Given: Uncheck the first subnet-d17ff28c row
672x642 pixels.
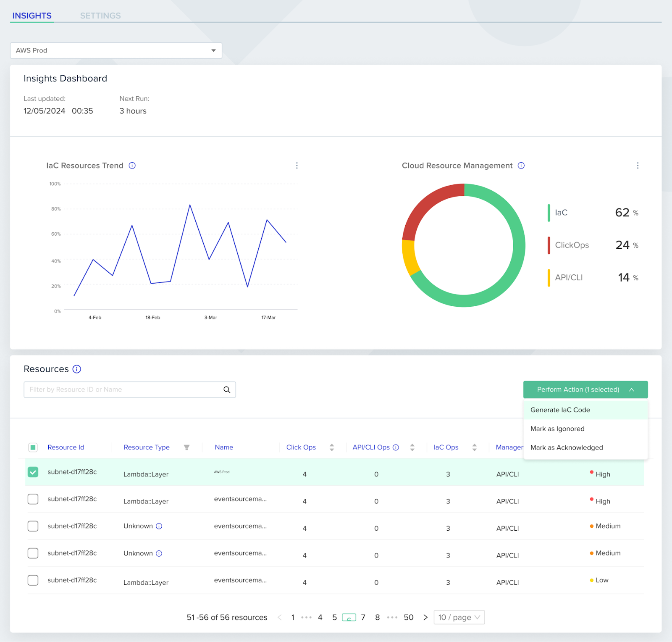Looking at the screenshot, I should pos(33,472).
